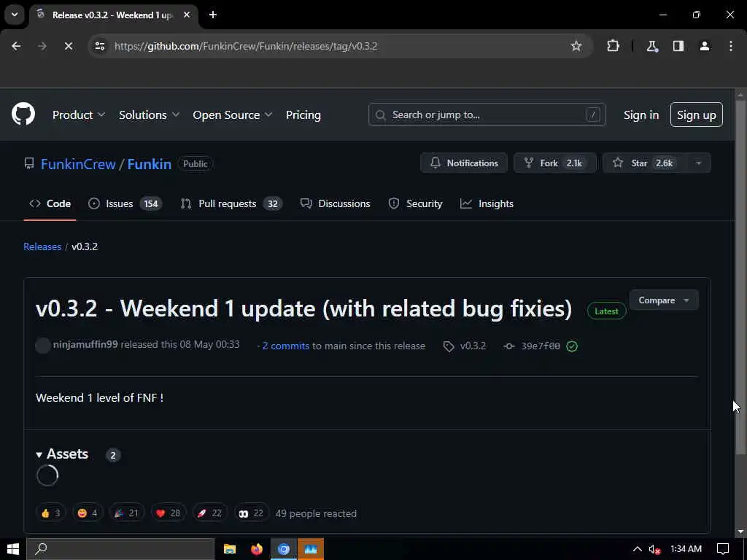The image size is (747, 560).
Task: Click the taskbar clock showing 1:34 AM
Action: [686, 549]
